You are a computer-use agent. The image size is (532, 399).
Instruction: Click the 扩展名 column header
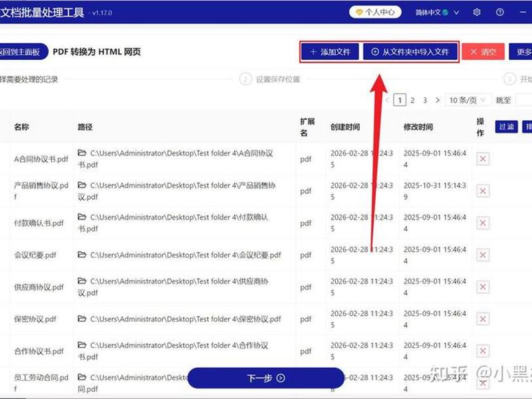(x=307, y=127)
